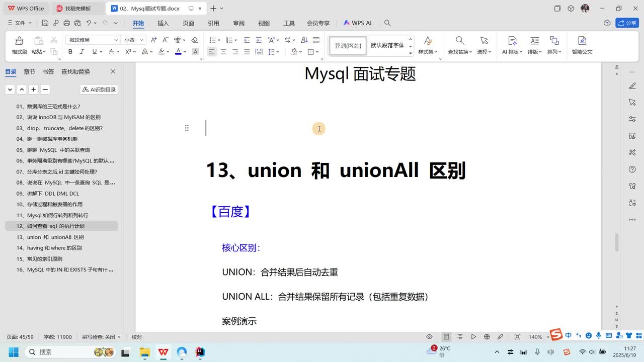Screen dimensions: 644x362
Task: Toggle spell check 拼写检查 status
Action: (x=101, y=337)
